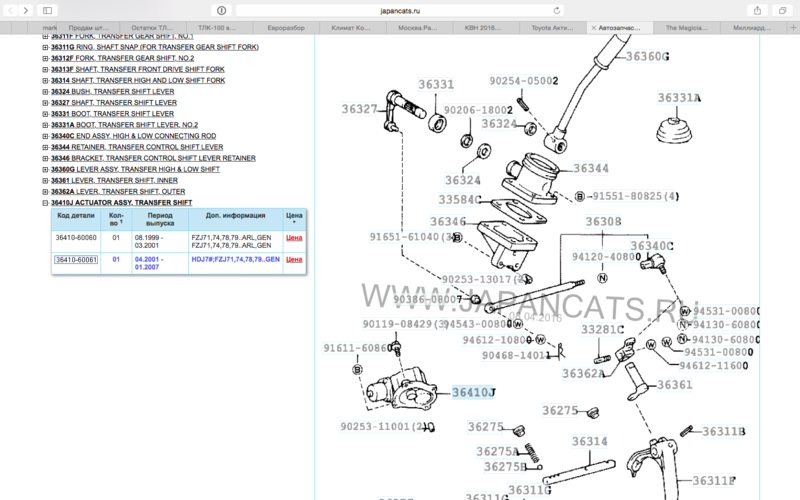Image resolution: width=800 pixels, height=500 pixels.
Task: Reload the page using the refresh icon
Action: (557, 10)
